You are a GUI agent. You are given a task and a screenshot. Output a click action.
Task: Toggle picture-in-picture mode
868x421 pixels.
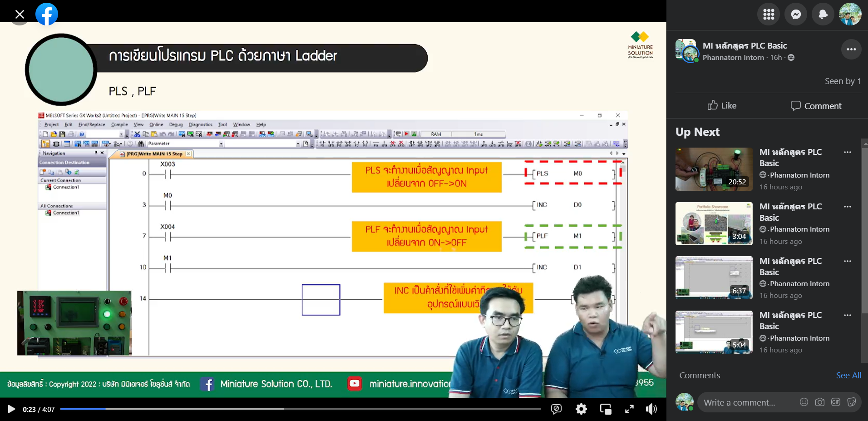click(x=605, y=409)
